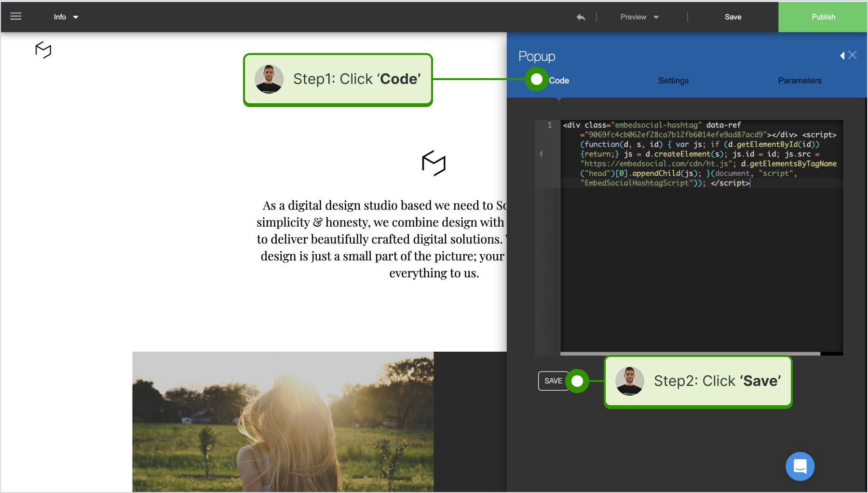Click the undo arrow icon
Screen dimensions: 868x493
click(x=581, y=17)
